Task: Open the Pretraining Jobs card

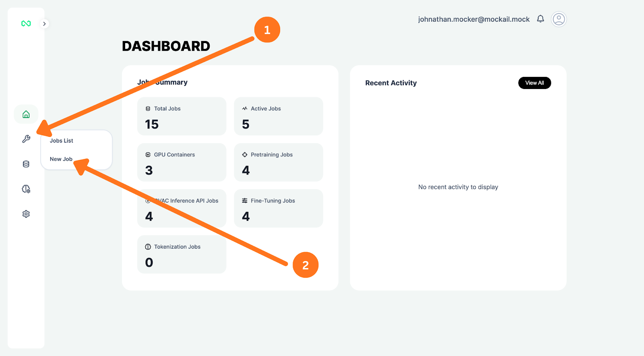Action: click(279, 162)
